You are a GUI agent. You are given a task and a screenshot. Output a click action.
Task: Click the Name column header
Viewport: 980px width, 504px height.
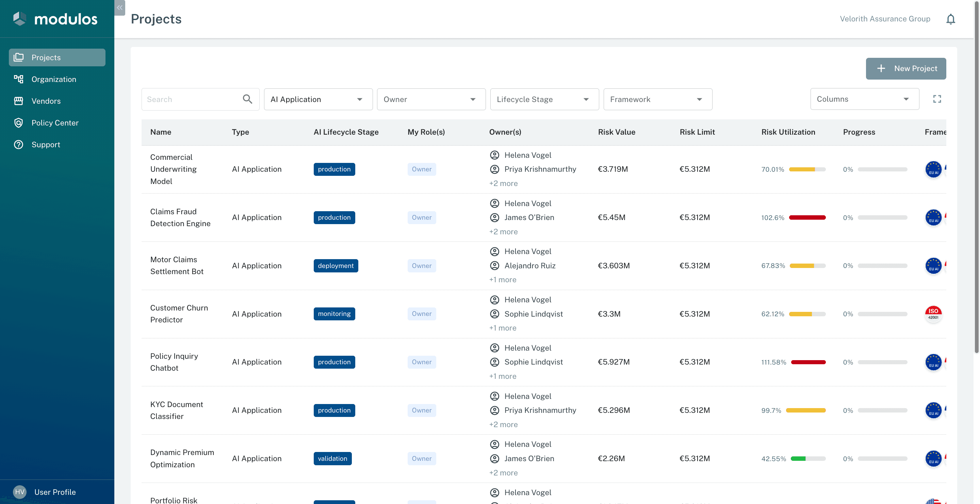pyautogui.click(x=161, y=132)
